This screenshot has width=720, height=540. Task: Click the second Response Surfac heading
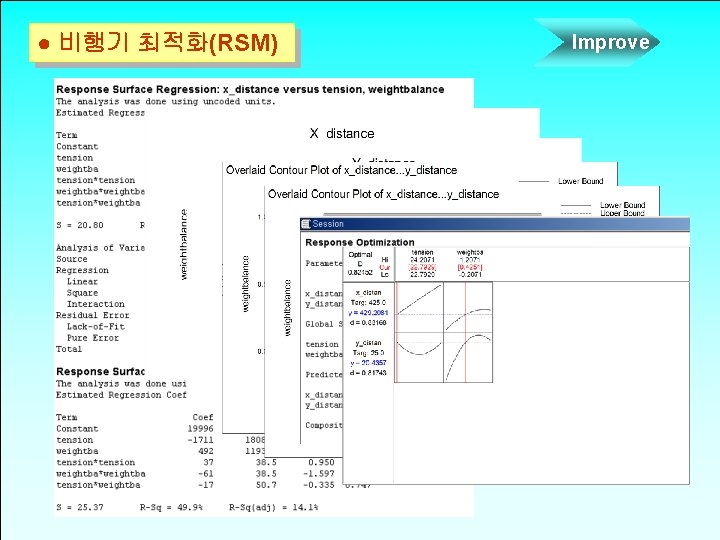[100, 371]
